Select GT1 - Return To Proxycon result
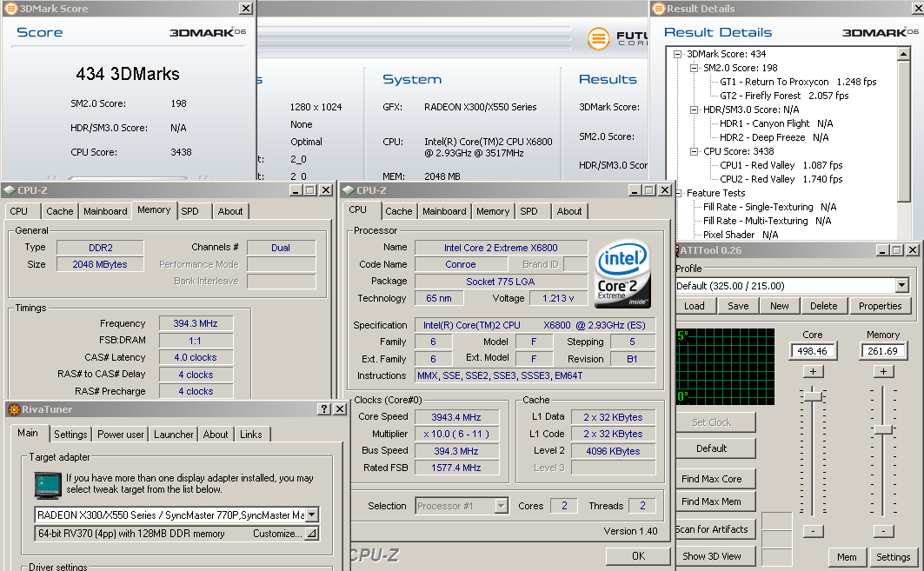Viewport: 924px width, 571px height. (798, 82)
